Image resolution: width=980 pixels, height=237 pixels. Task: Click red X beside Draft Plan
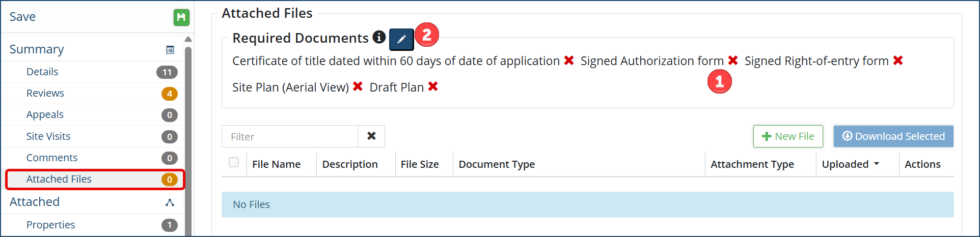point(433,87)
